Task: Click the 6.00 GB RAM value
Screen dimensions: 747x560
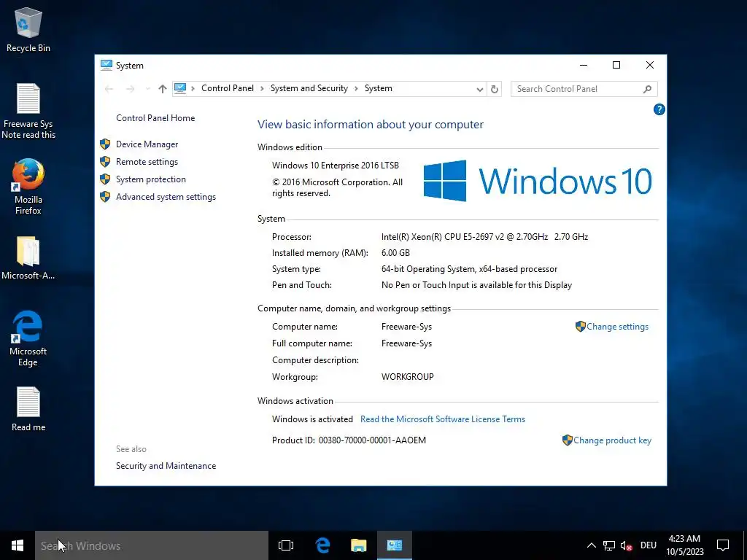Action: tap(395, 253)
